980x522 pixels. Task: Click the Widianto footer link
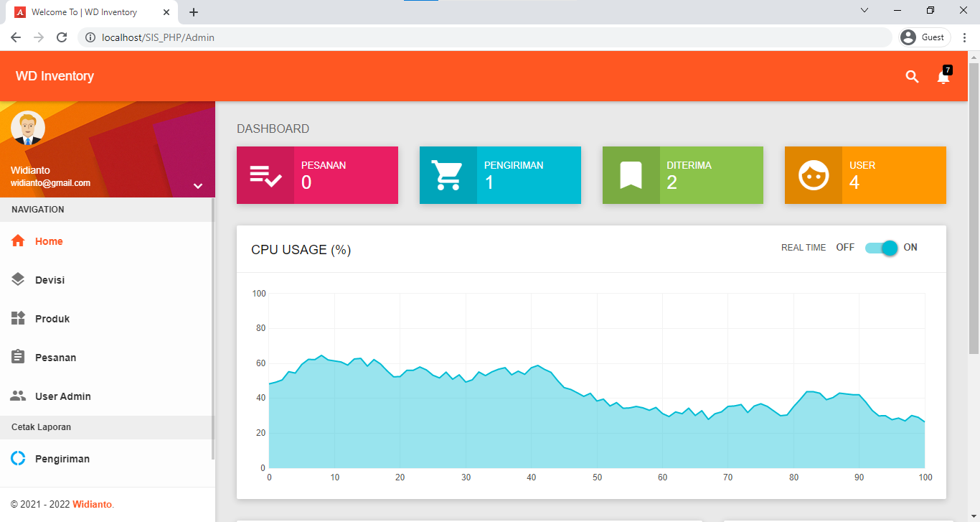[x=92, y=505]
